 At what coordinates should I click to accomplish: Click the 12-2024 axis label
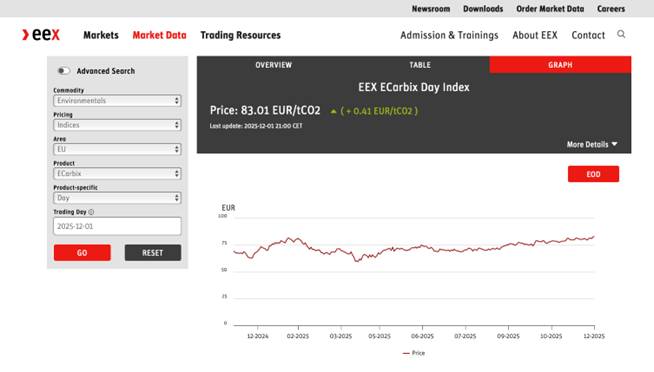point(258,336)
